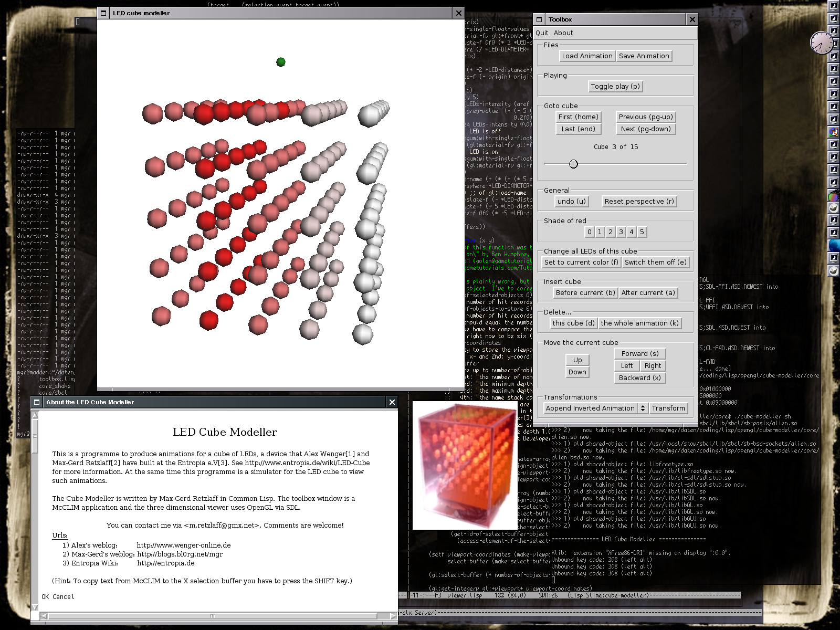This screenshot has width=840, height=630.
Task: Close the Toolbox window
Action: pyautogui.click(x=692, y=19)
